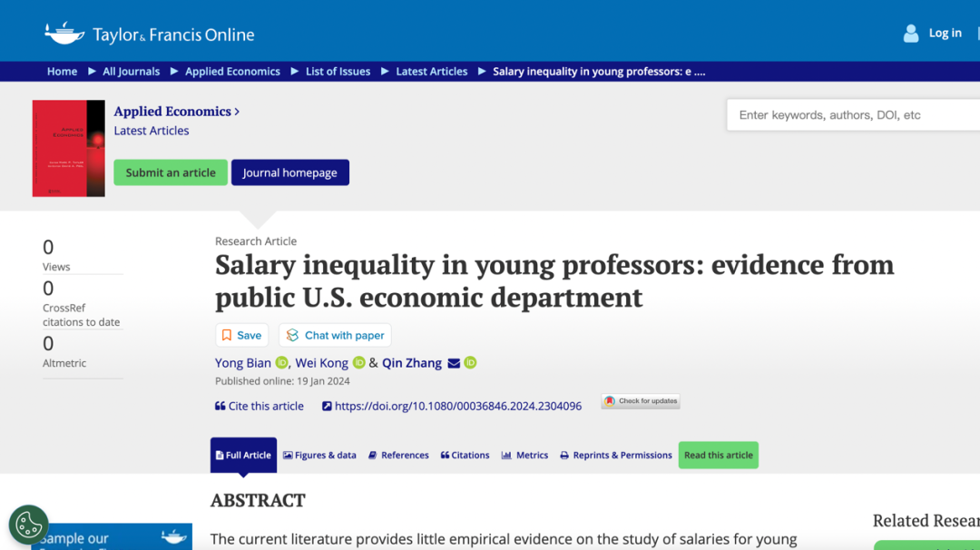980x550 pixels.
Task: Click the user account icon beside Log in
Action: point(911,33)
